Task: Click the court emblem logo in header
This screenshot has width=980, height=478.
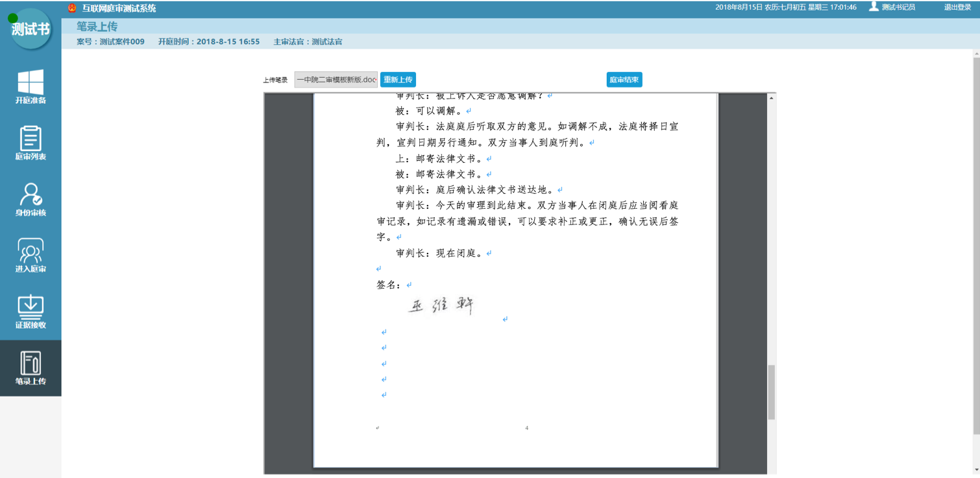Action: click(x=71, y=8)
